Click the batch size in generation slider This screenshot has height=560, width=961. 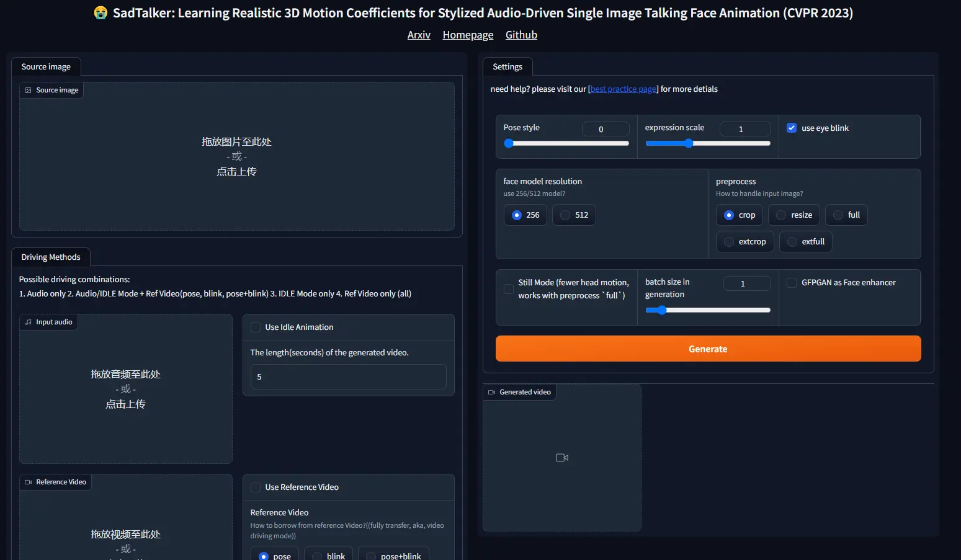click(708, 310)
